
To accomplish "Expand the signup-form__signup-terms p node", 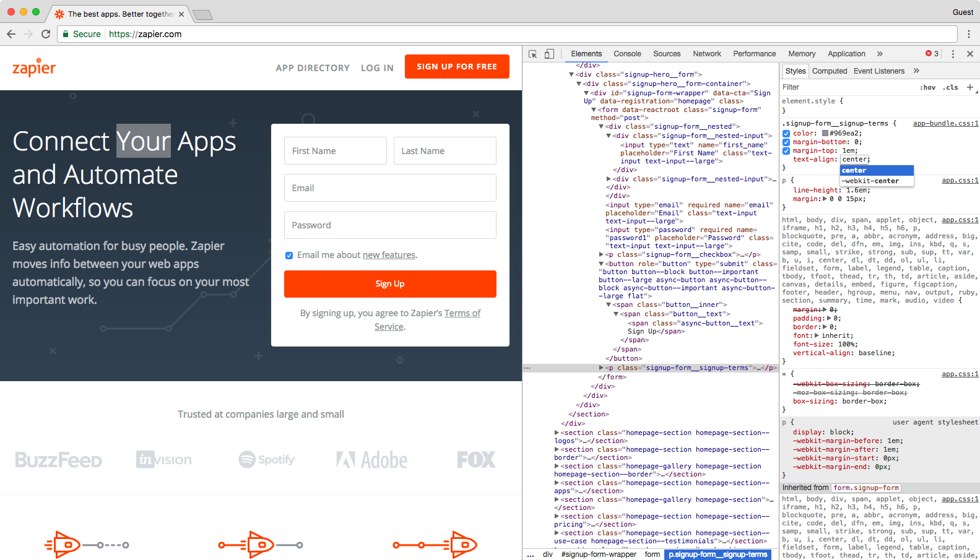I will click(601, 368).
